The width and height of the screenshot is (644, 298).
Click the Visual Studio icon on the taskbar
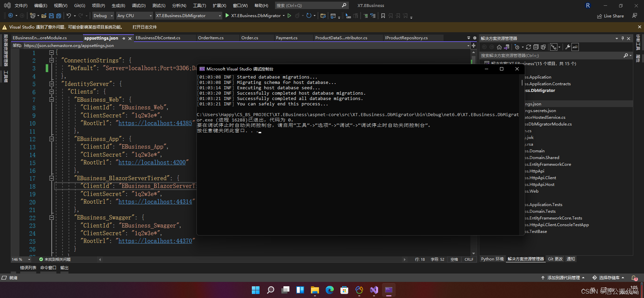tap(374, 290)
